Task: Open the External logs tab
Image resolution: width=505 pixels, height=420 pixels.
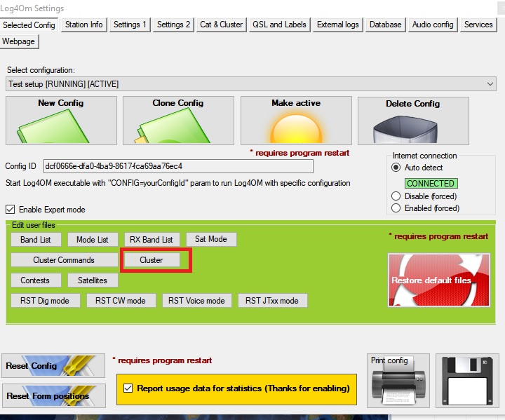Action: click(x=338, y=25)
